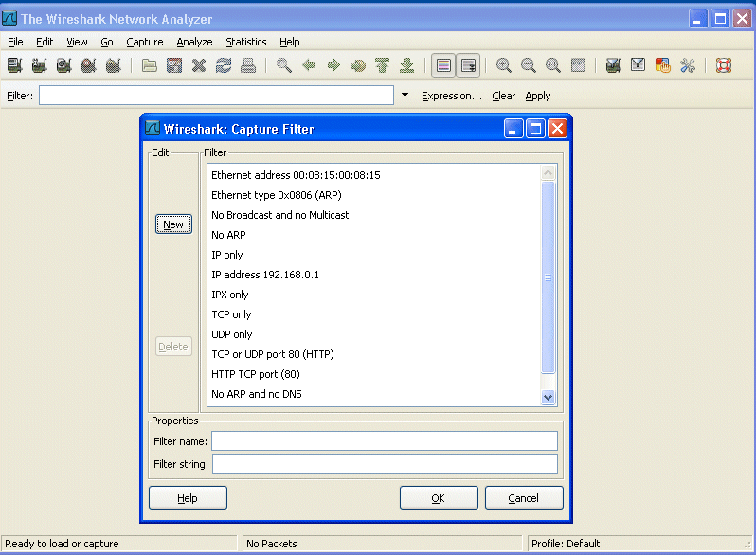This screenshot has width=756, height=555.
Task: Select 'No ARP and no DNS' filter
Action: coord(373,394)
